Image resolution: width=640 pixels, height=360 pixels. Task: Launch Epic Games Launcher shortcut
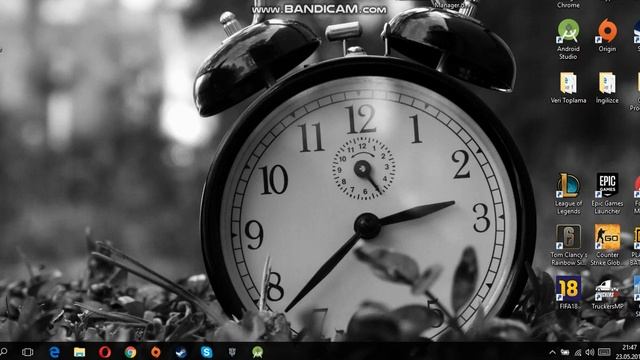[x=607, y=194]
